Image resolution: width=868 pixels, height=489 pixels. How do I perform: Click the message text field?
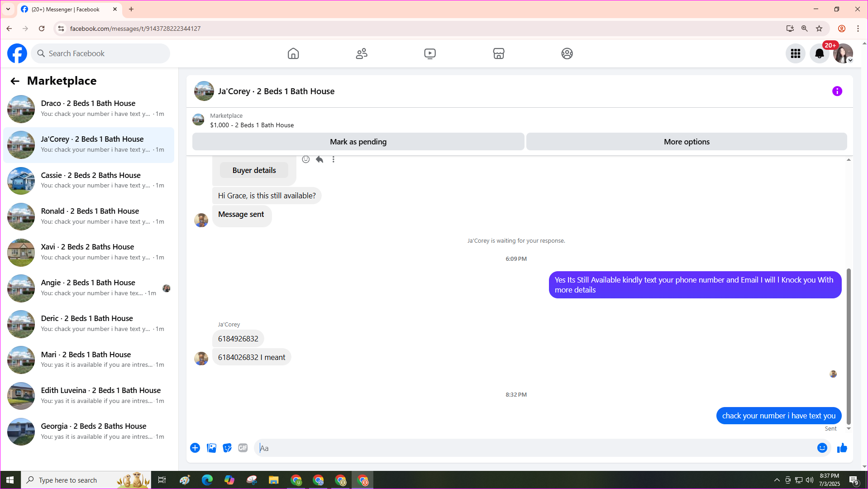click(x=534, y=448)
